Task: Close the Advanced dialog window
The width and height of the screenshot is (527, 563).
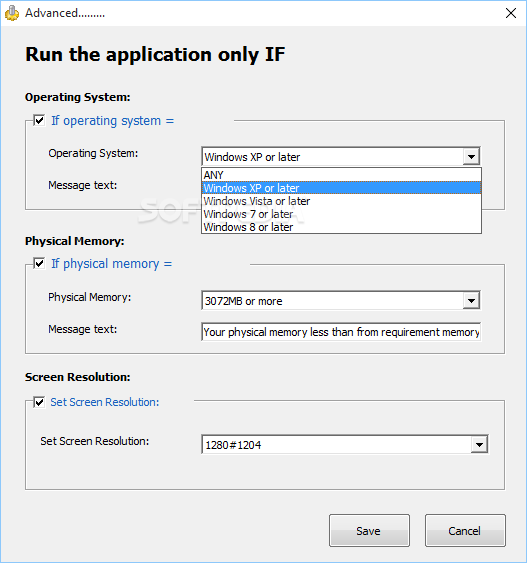Action: [x=510, y=13]
